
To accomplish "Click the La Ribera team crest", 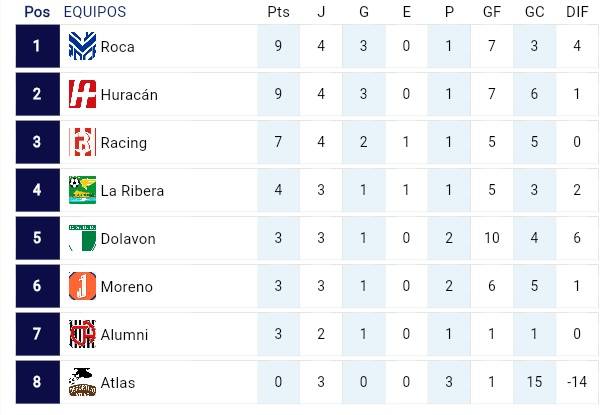I will click(x=81, y=191).
